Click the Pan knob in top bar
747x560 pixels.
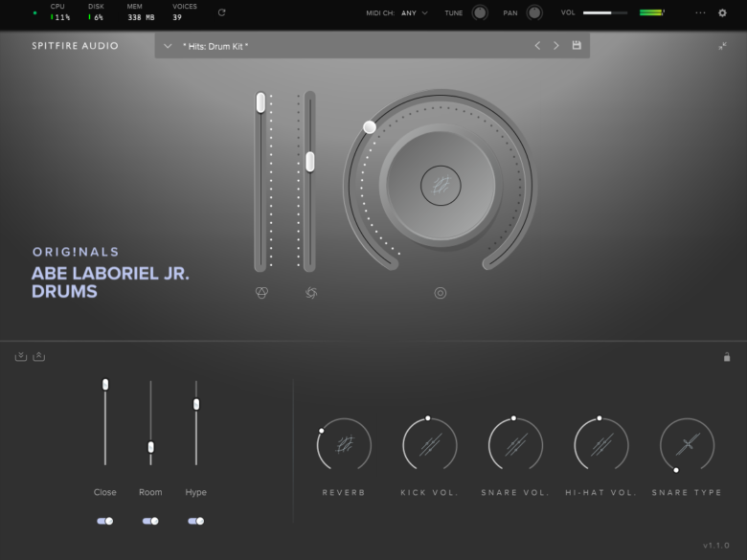(534, 12)
